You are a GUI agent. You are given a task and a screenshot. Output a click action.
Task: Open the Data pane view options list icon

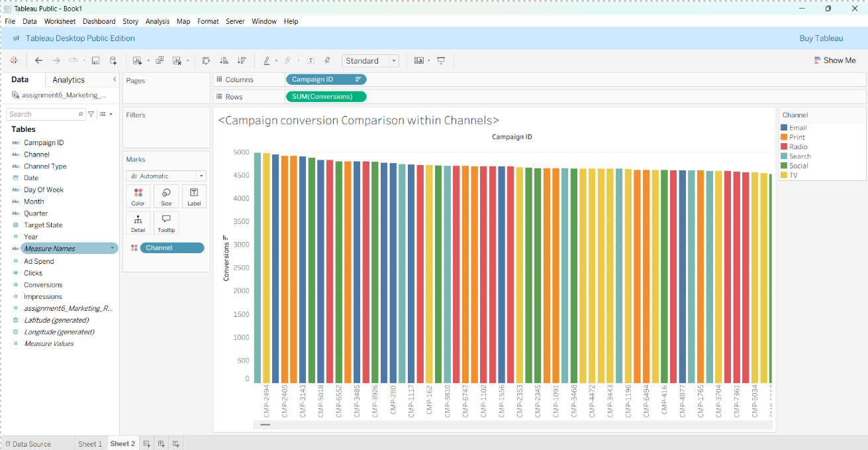pos(103,114)
